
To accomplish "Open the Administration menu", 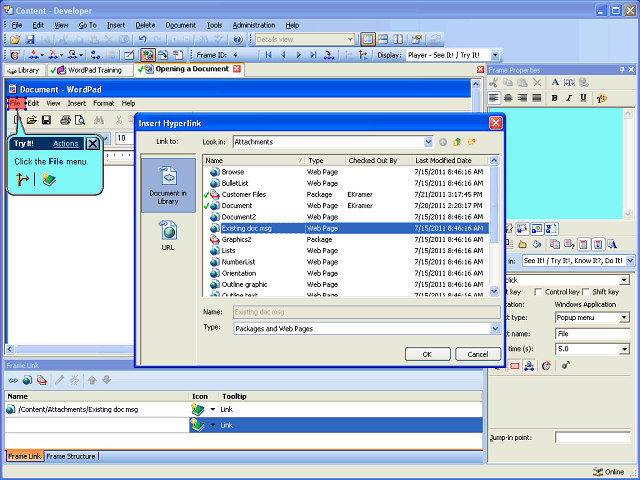I will click(x=254, y=25).
